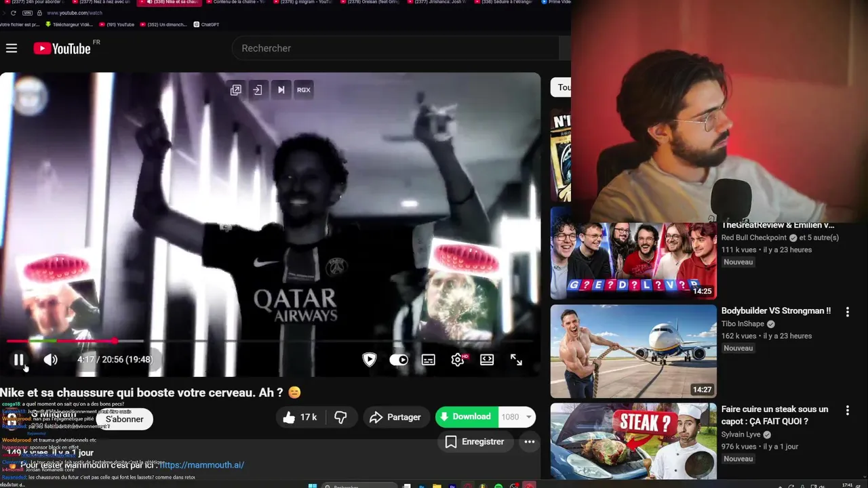Switch to theater mode view
This screenshot has height=488, width=868.
click(487, 360)
